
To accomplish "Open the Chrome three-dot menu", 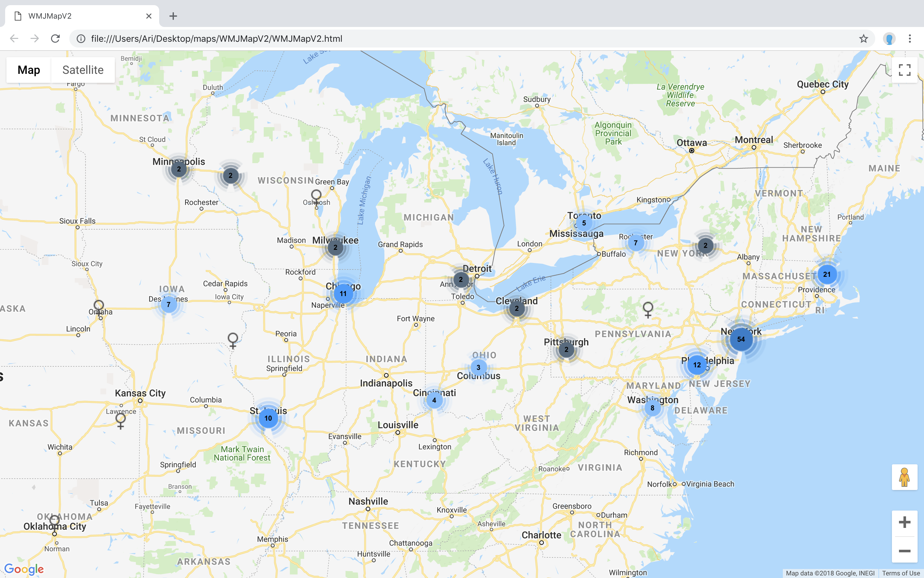I will pyautogui.click(x=910, y=39).
